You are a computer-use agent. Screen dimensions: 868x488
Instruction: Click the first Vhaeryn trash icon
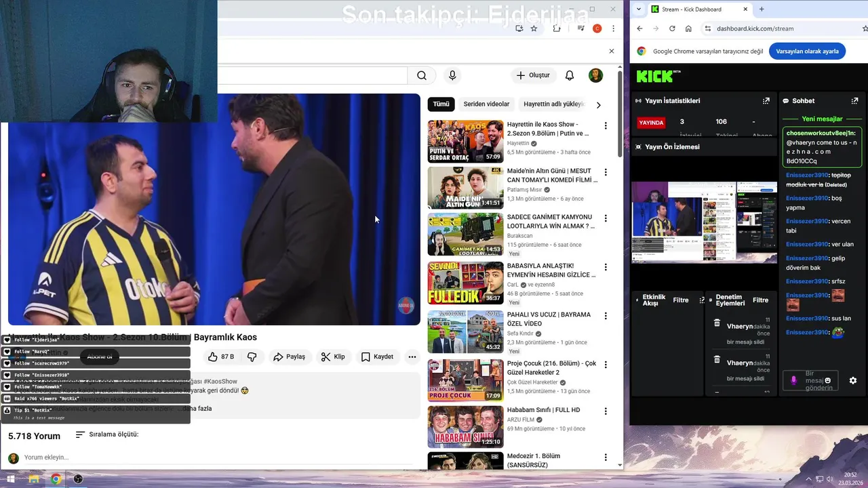[x=717, y=323]
